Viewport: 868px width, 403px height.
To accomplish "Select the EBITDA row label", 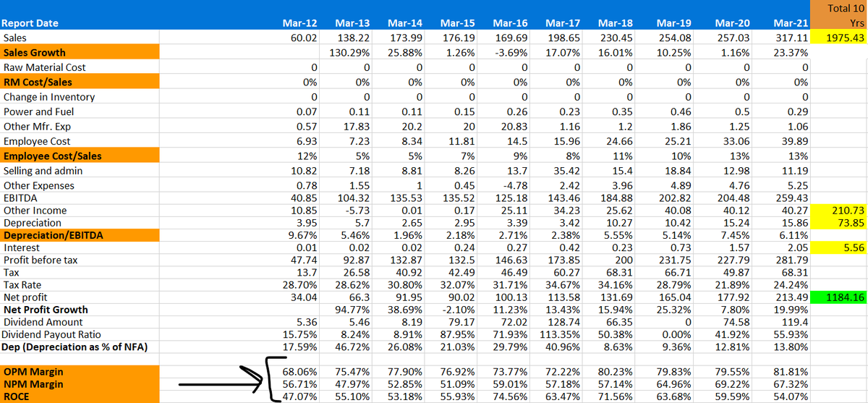I will [x=20, y=198].
